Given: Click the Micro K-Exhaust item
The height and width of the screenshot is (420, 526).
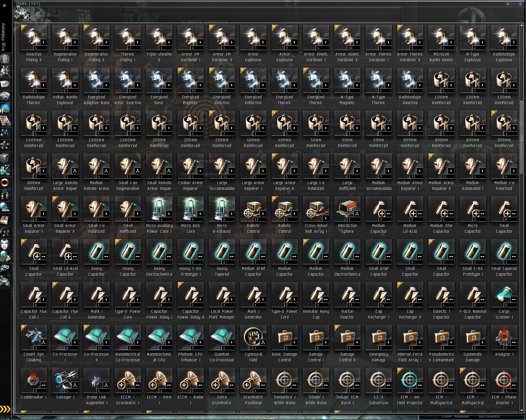Looking at the screenshot, I should (x=222, y=215).
